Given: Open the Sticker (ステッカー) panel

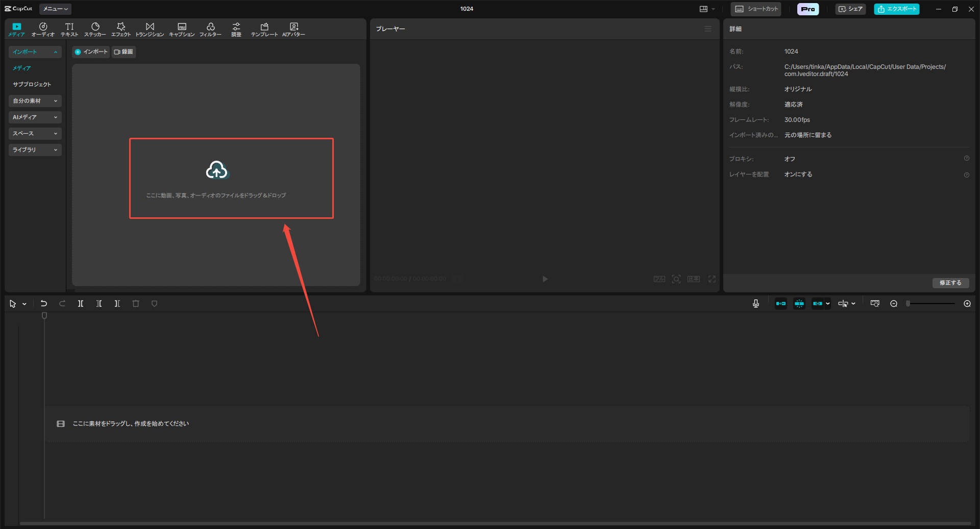Looking at the screenshot, I should coord(95,30).
